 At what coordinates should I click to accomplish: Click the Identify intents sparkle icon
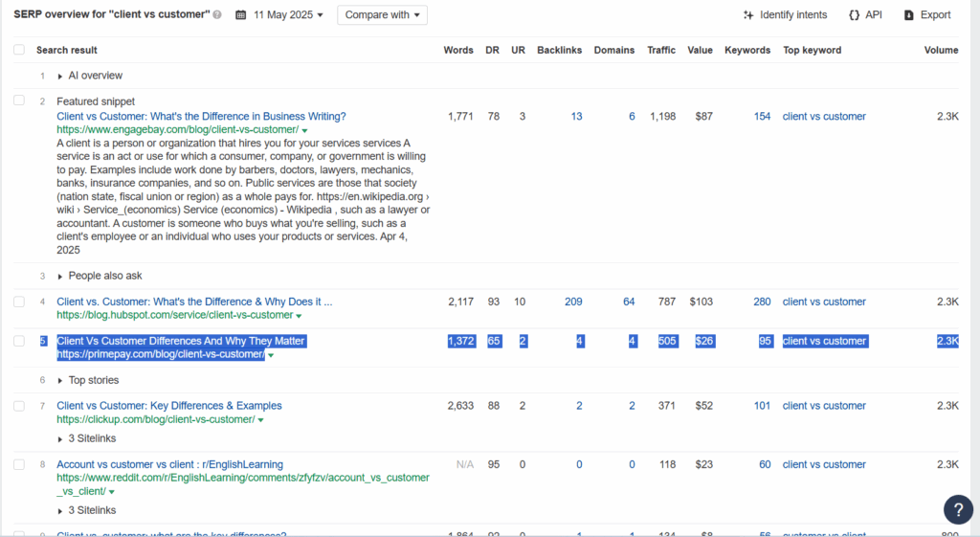[748, 14]
